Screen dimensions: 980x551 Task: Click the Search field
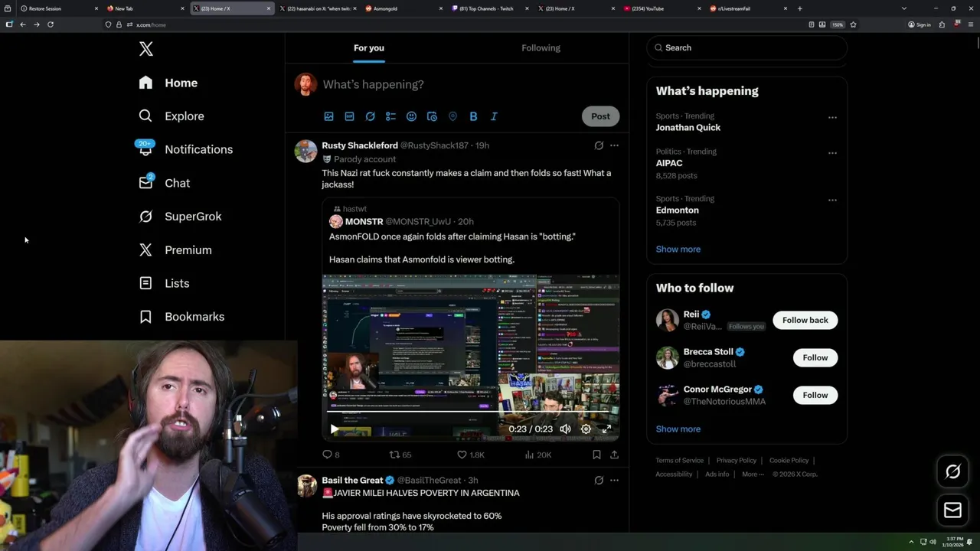click(x=747, y=47)
